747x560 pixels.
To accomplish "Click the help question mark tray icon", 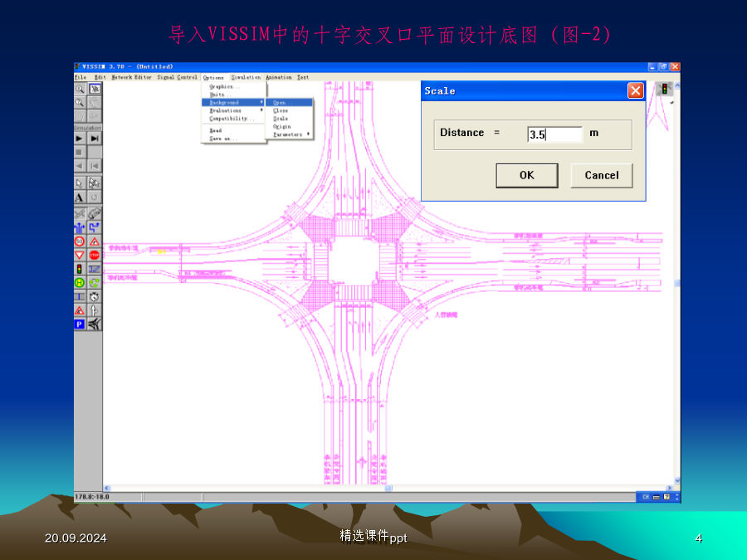I will coord(666,497).
